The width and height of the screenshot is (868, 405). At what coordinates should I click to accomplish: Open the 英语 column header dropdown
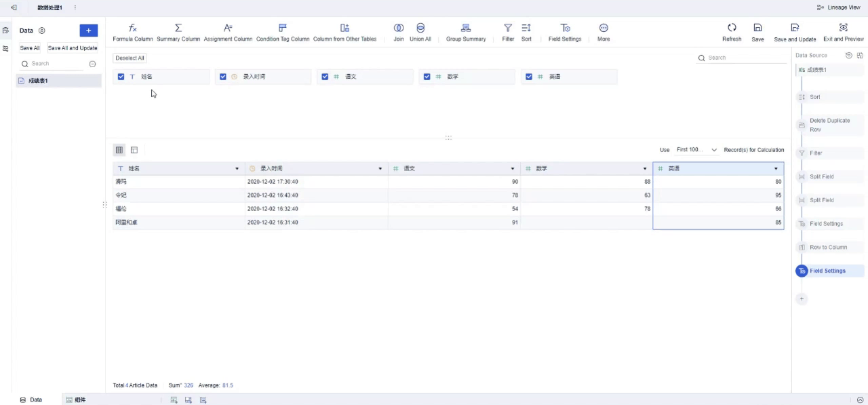pos(776,168)
